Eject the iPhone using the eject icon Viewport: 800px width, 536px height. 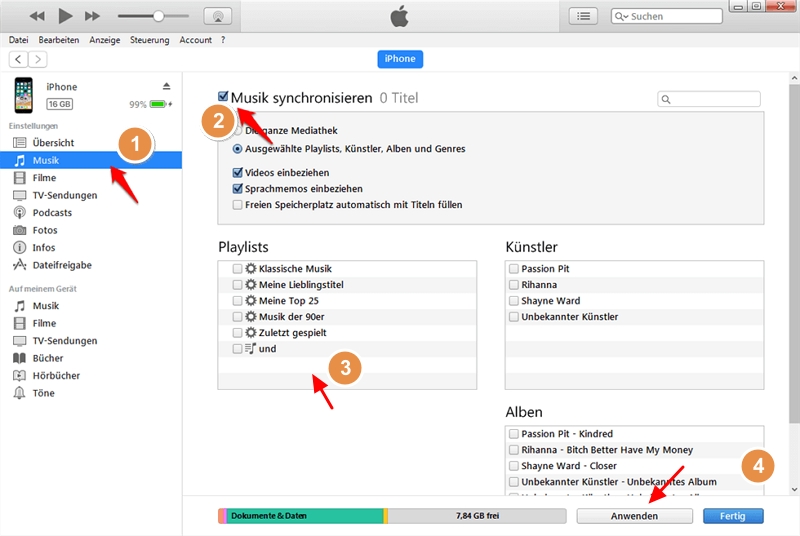pos(166,87)
